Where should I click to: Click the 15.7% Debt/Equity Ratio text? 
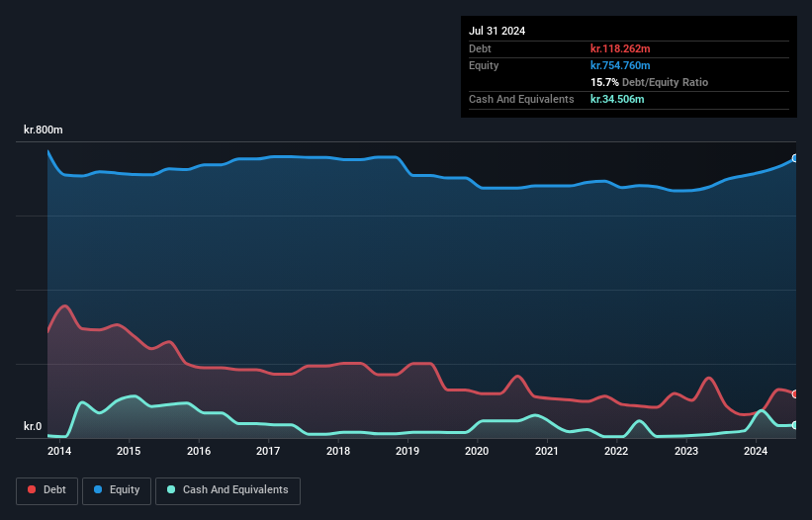[650, 82]
